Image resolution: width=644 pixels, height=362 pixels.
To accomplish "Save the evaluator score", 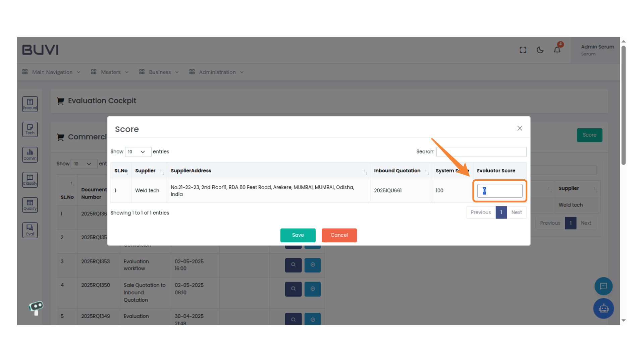I will [298, 235].
